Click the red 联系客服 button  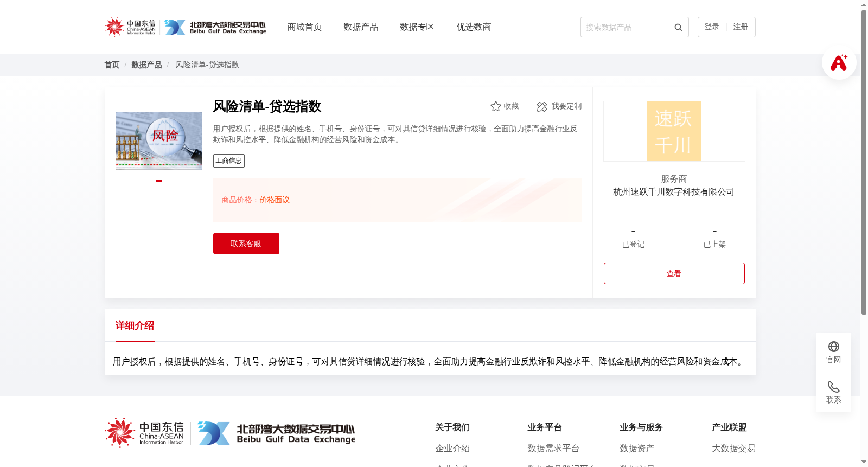[x=246, y=244]
